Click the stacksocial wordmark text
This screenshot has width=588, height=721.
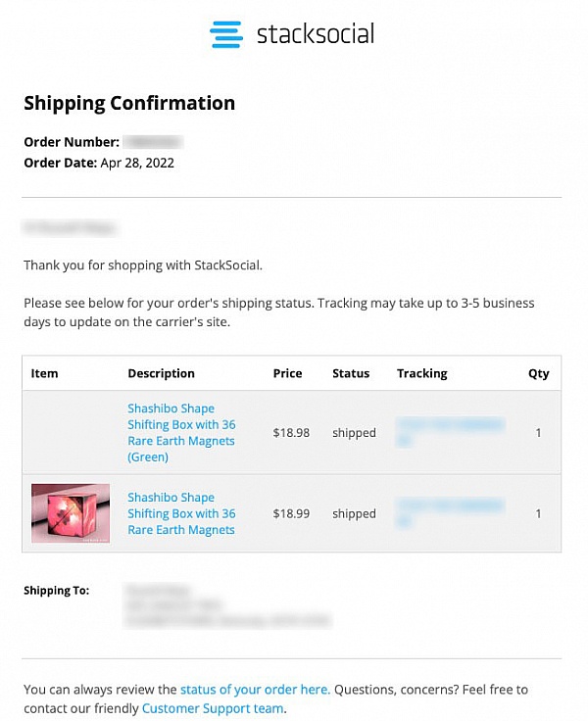(315, 34)
